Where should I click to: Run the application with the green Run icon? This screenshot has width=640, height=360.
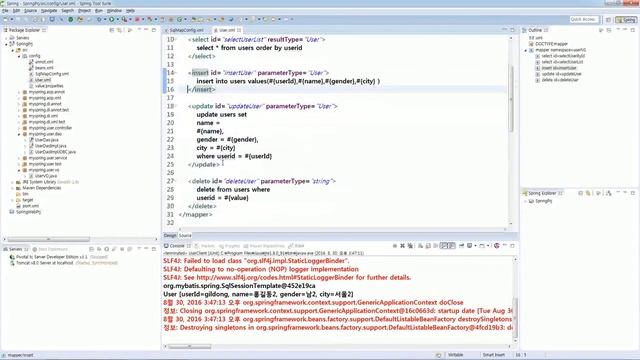point(111,19)
